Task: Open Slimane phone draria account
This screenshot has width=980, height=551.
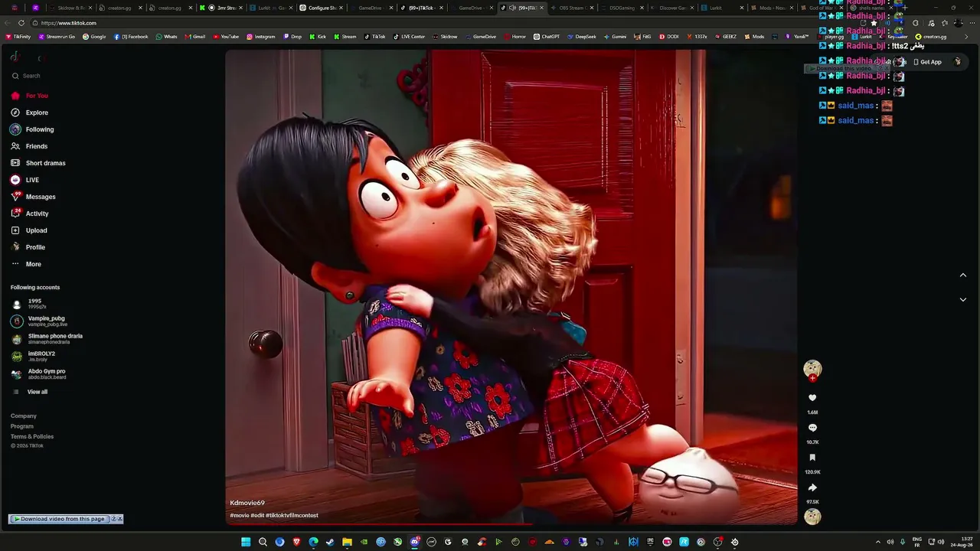Action: click(47, 339)
